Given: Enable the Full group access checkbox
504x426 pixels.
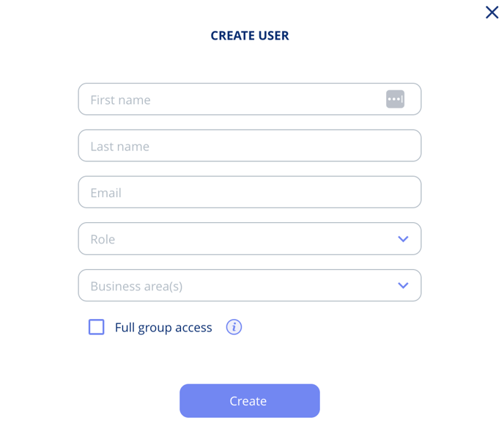Looking at the screenshot, I should coord(97,327).
